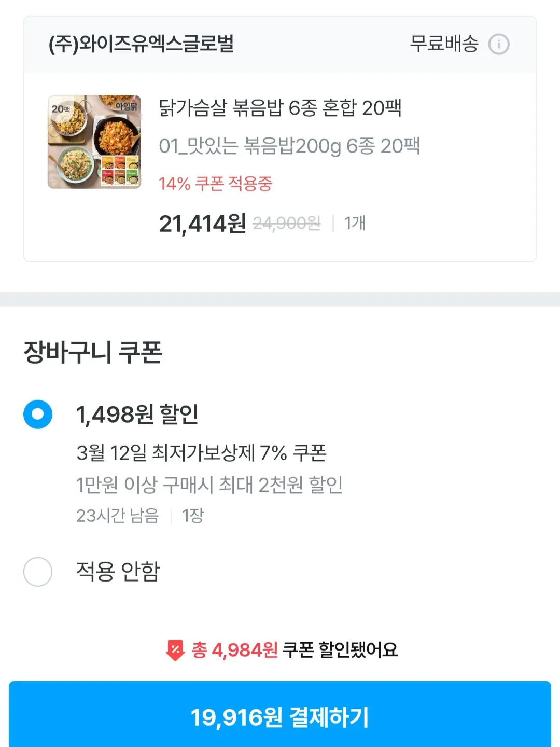The image size is (560, 747).
Task: Tap the 무료배송 label
Action: [444, 44]
